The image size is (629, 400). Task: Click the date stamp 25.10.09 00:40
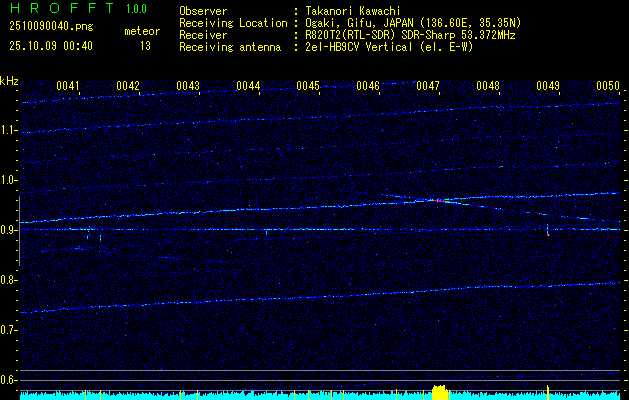click(50, 46)
